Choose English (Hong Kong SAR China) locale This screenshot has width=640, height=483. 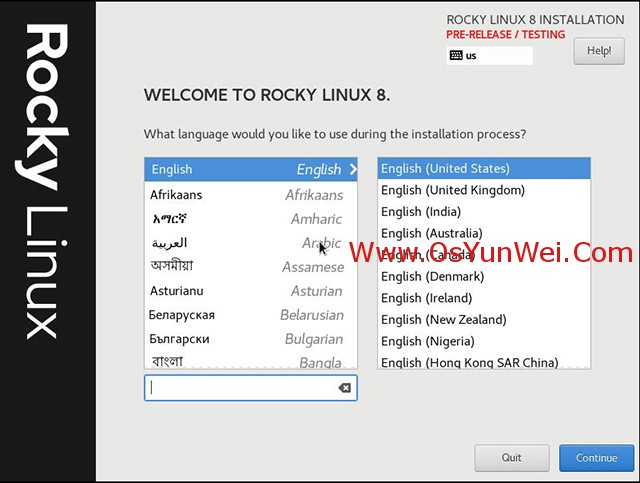484,362
